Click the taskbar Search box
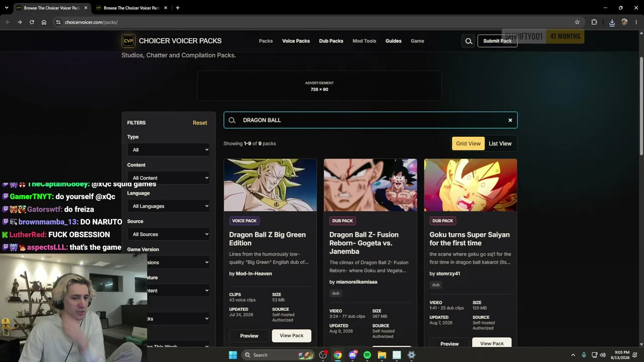 tap(277, 355)
